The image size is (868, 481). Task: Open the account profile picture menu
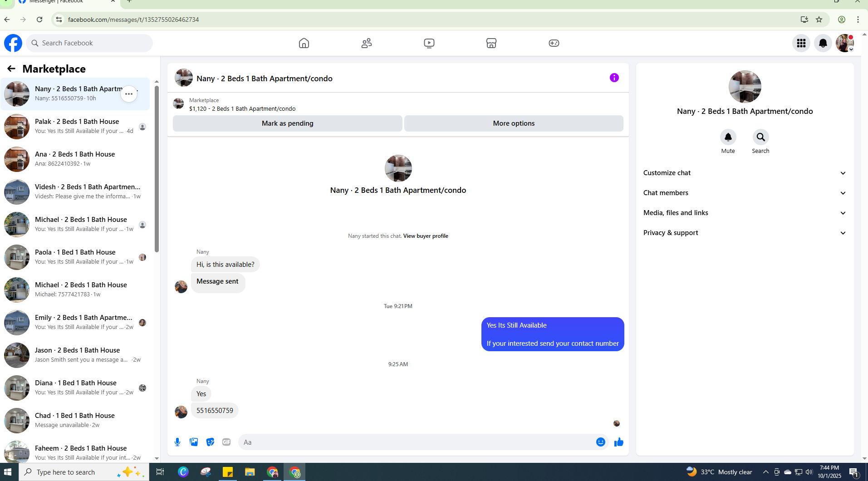[x=845, y=43]
